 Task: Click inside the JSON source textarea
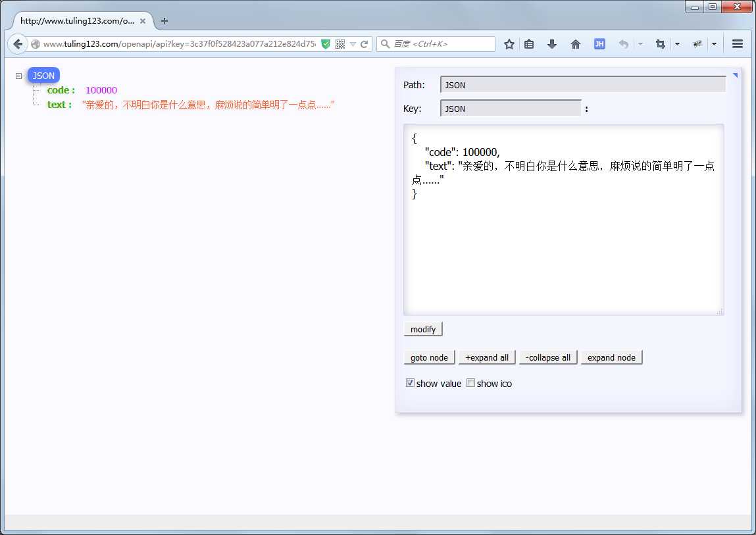pyautogui.click(x=564, y=220)
